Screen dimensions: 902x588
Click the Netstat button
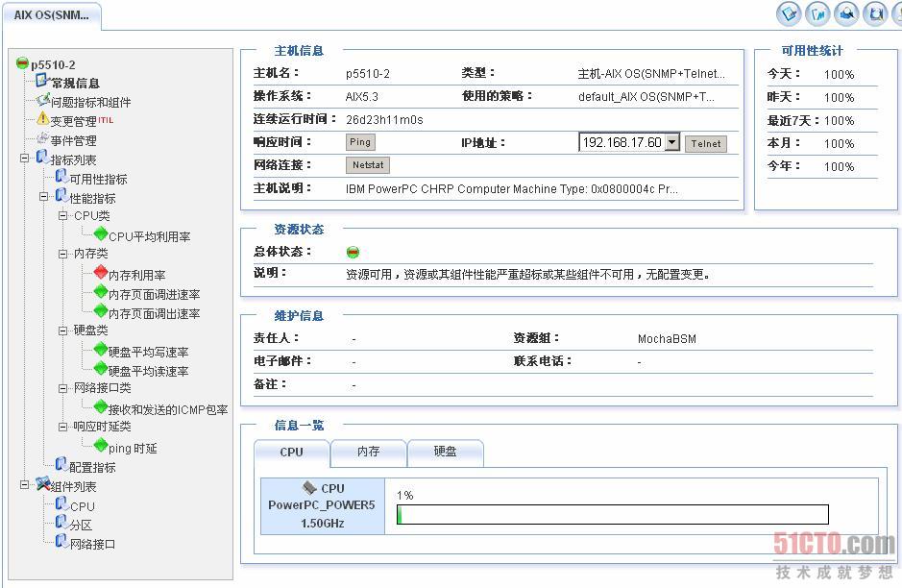368,165
